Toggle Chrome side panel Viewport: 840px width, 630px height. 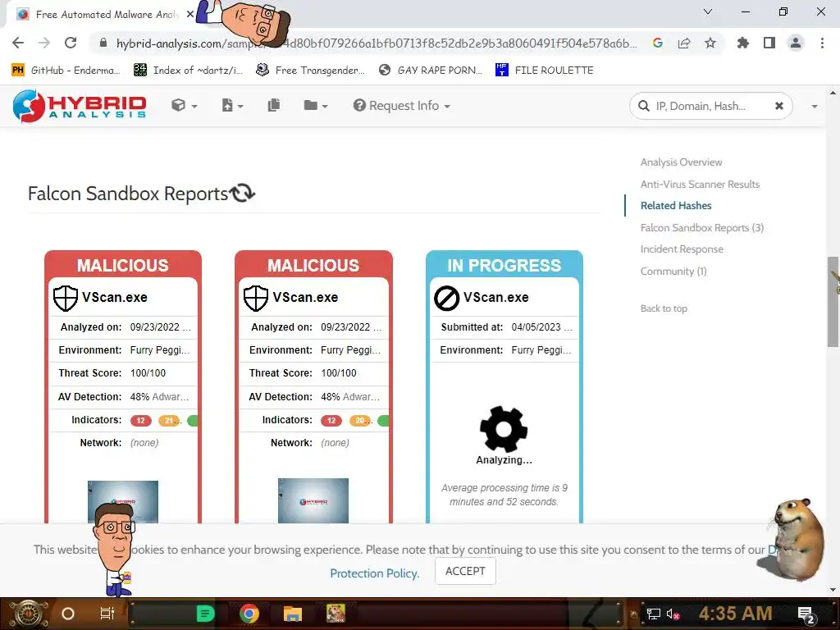pyautogui.click(x=769, y=43)
